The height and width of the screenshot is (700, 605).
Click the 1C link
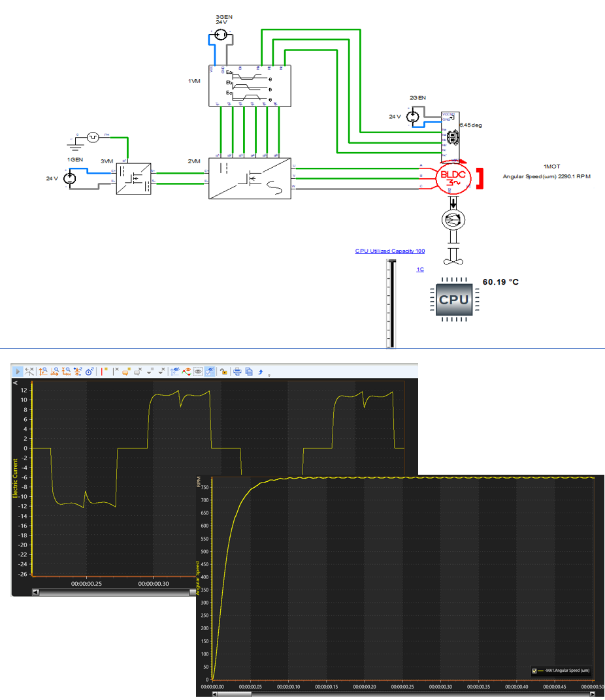coord(420,269)
